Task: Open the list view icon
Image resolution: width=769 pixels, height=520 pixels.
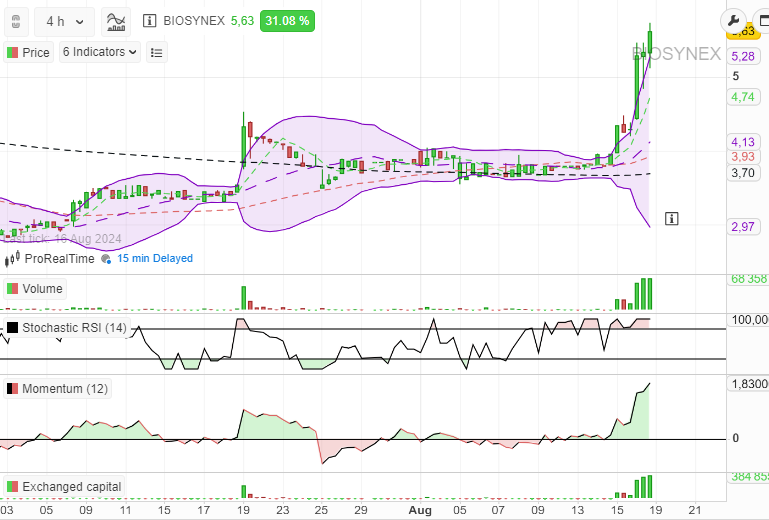Action: pos(156,52)
